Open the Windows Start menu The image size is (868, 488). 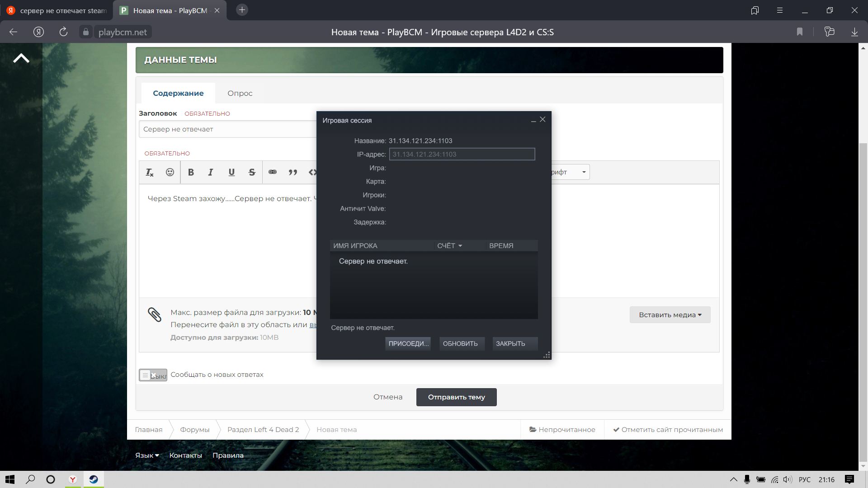tap(10, 479)
